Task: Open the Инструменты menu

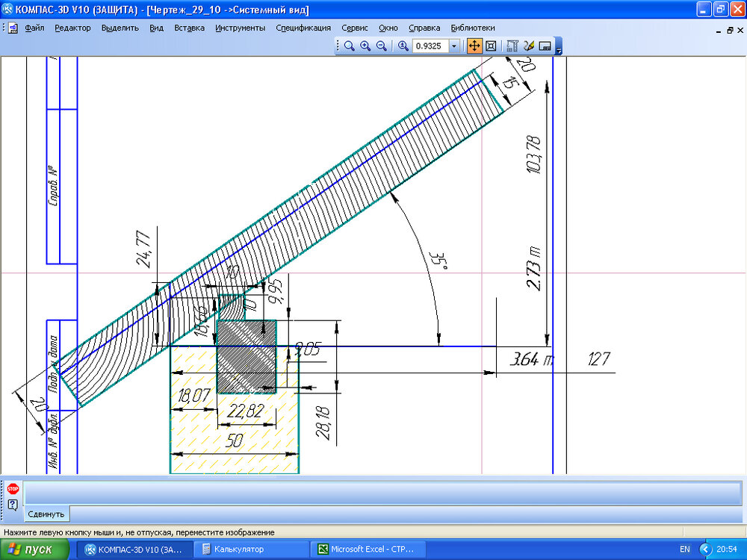Action: pos(240,28)
